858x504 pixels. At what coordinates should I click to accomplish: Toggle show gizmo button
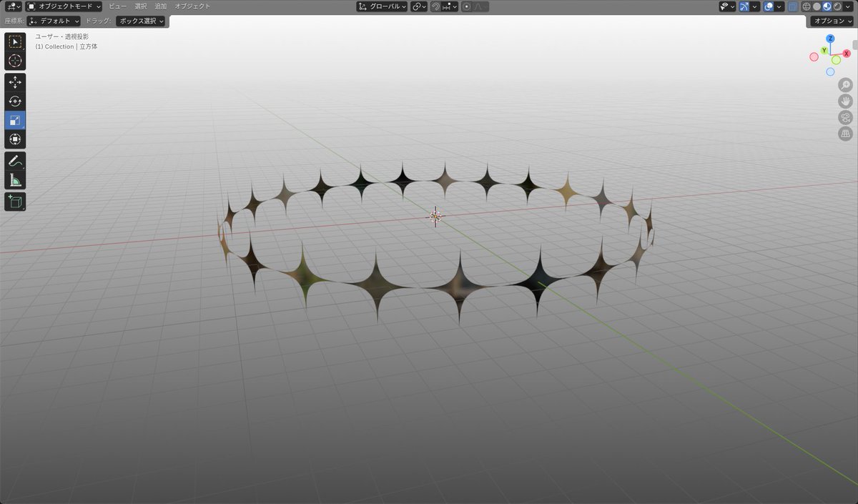tap(744, 6)
